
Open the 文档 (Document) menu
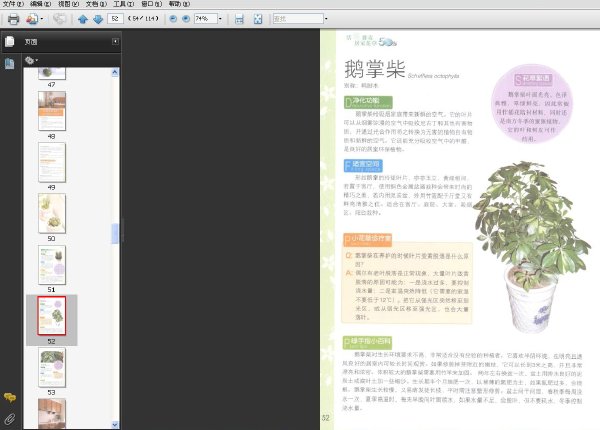click(96, 4)
